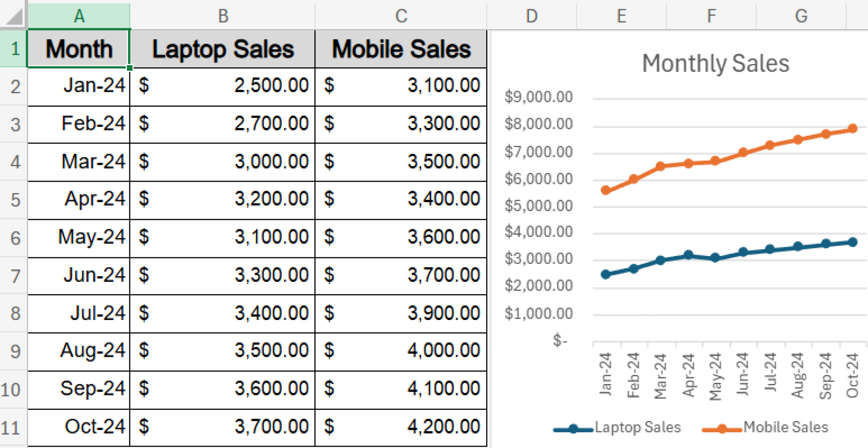Click the Monthly Sales chart title

point(715,64)
